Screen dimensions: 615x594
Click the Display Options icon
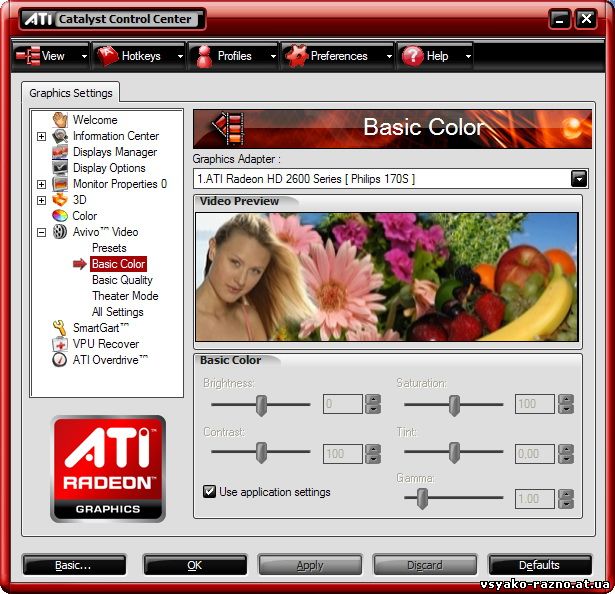click(x=60, y=168)
